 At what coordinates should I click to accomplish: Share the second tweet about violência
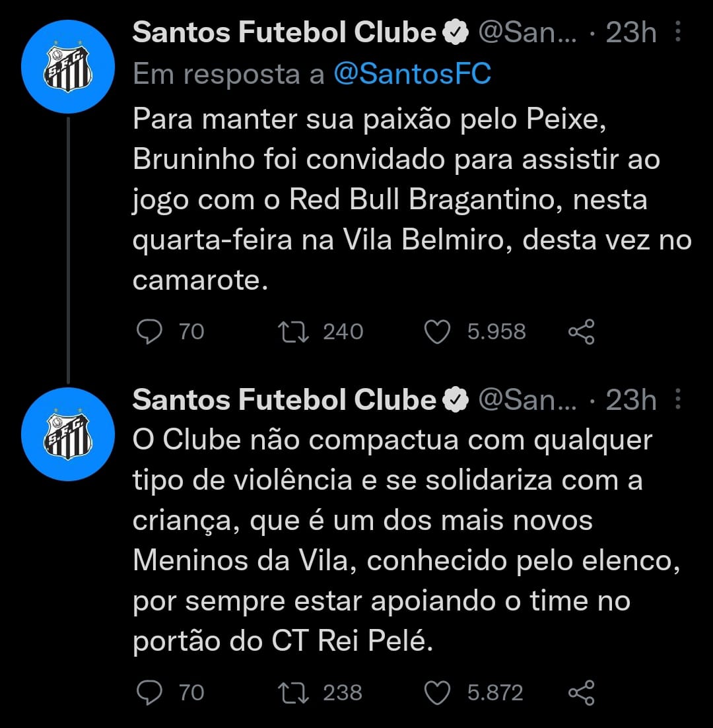[582, 693]
